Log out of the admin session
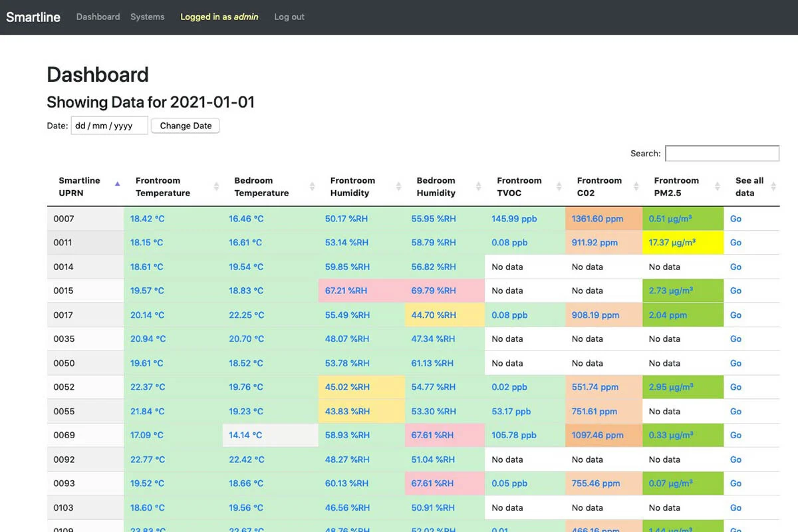798x532 pixels. 289,17
